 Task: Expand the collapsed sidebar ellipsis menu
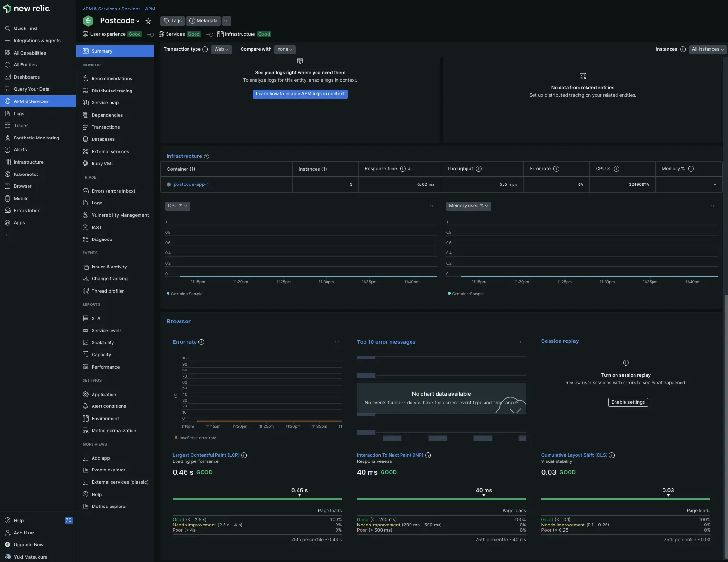pyautogui.click(x=8, y=235)
